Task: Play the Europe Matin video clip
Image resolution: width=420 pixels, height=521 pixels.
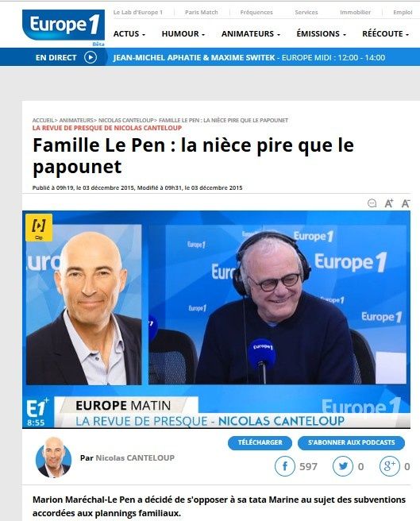Action: coord(216,319)
